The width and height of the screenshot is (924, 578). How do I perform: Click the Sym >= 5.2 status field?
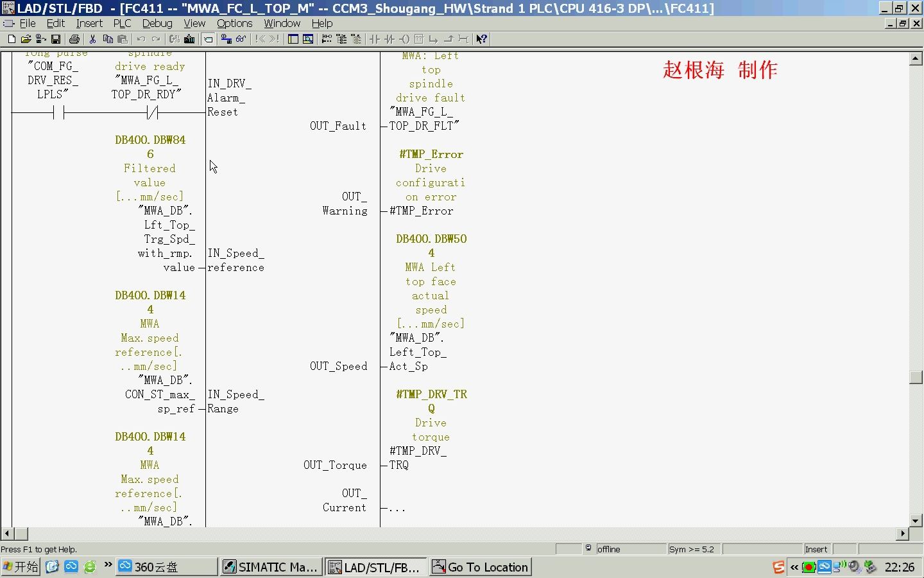click(x=694, y=549)
